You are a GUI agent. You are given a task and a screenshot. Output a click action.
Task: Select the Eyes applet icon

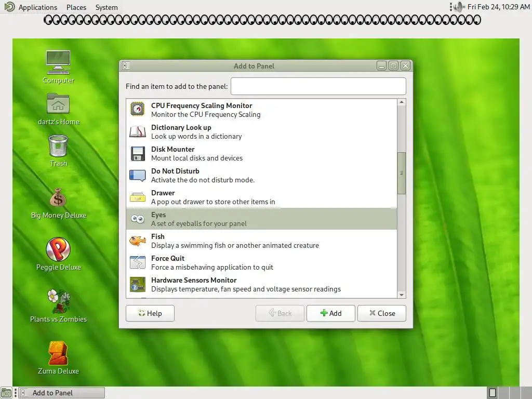[x=137, y=219]
